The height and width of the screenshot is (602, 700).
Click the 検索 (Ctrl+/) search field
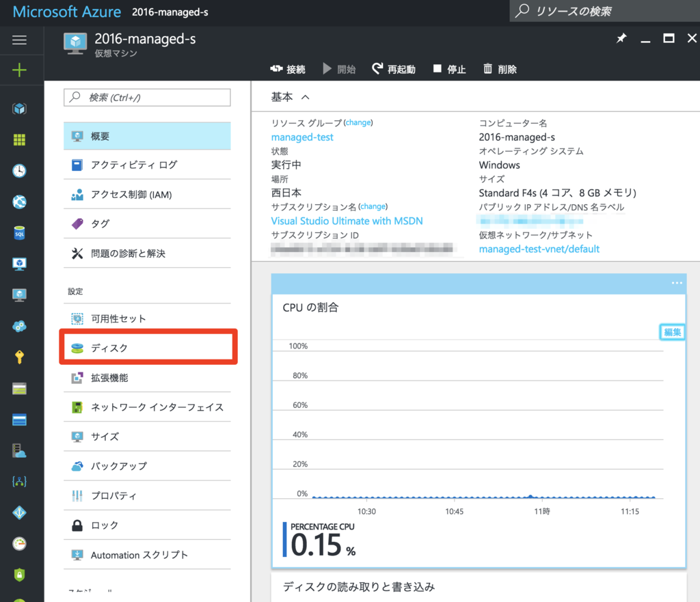pyautogui.click(x=147, y=98)
